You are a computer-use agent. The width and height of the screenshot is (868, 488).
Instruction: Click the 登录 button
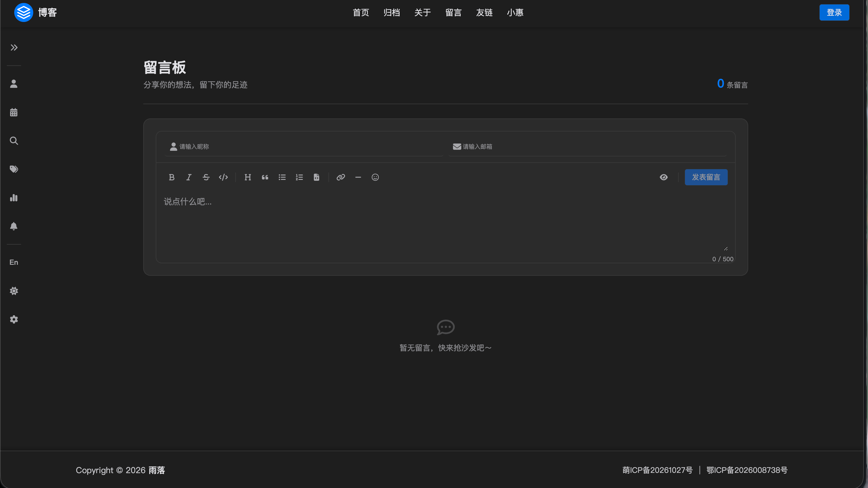[834, 12]
